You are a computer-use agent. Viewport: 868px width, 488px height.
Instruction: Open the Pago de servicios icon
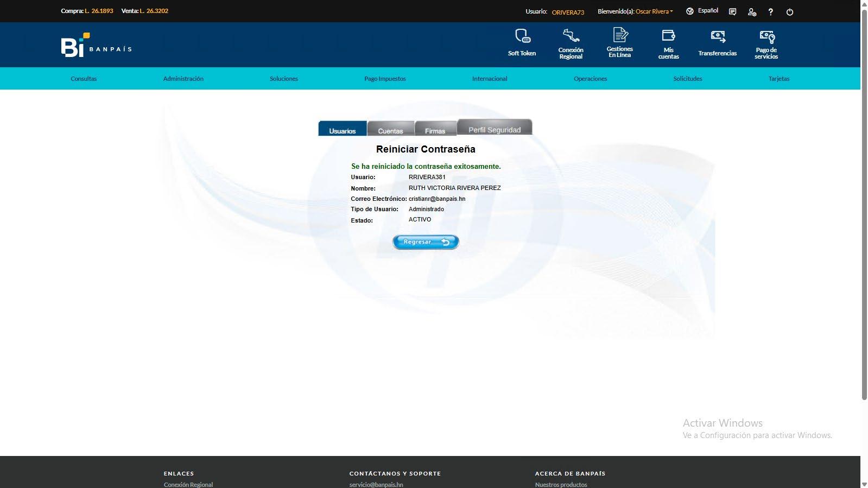(x=766, y=36)
